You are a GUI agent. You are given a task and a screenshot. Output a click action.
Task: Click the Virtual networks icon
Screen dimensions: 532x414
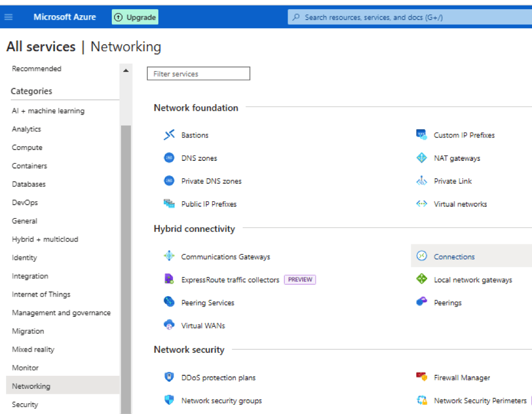(x=421, y=204)
